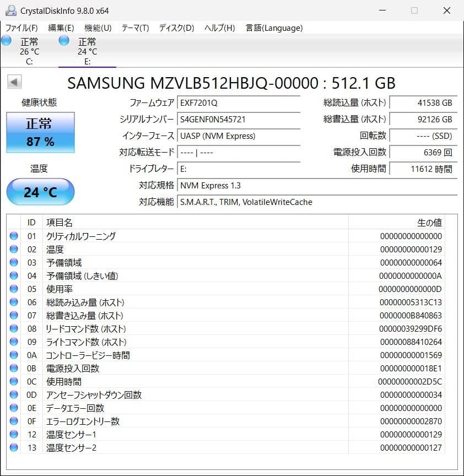
Task: Click status orb of row 01 クリティカルワーニング
Action: 14,236
